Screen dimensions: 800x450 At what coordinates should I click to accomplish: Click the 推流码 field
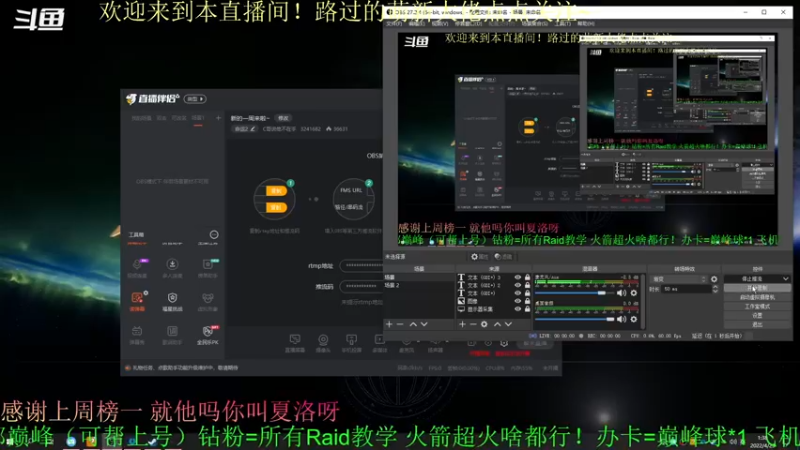[361, 286]
